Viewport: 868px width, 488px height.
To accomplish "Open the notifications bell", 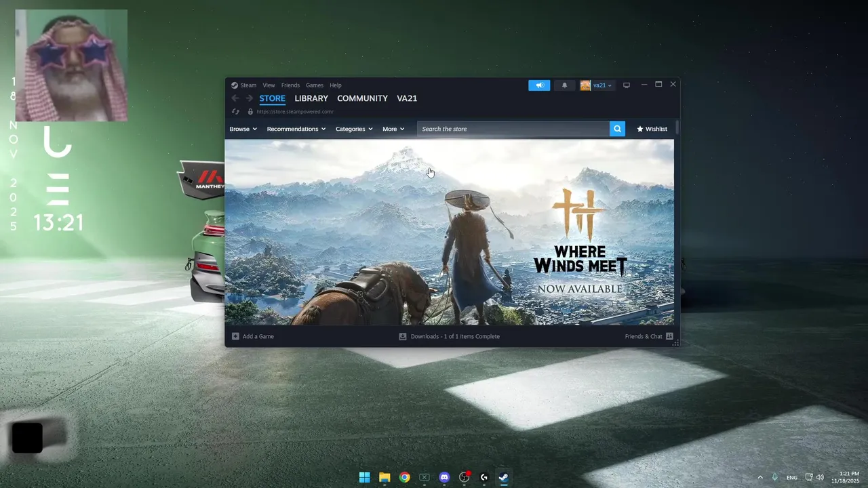I will pos(564,85).
